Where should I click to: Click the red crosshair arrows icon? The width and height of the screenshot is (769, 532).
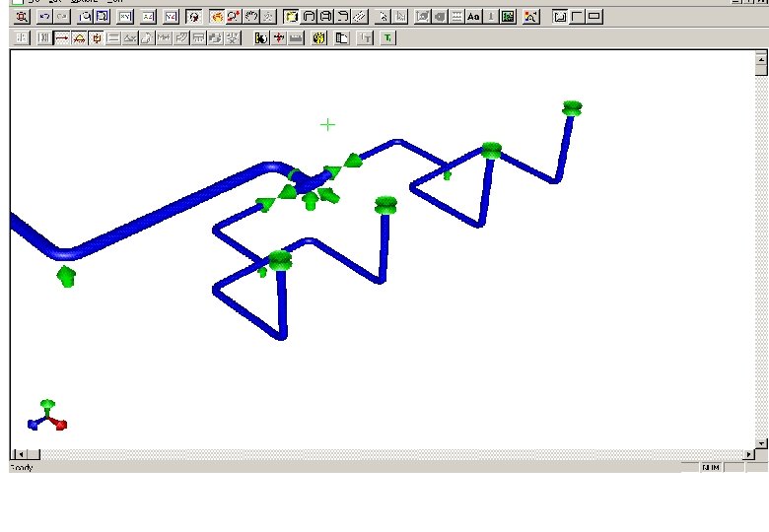pyautogui.click(x=279, y=37)
